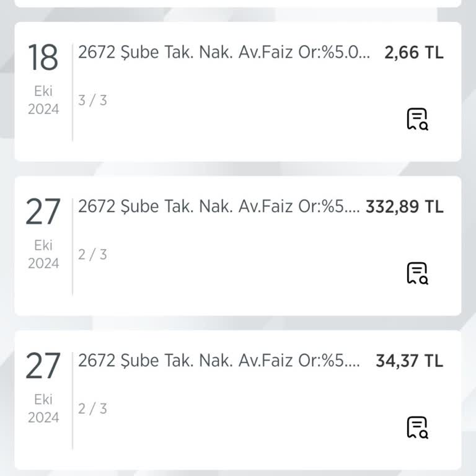Viewport: 476px width, 476px height.
Task: Select Eki 2024 under day 18
Action: coord(43,100)
